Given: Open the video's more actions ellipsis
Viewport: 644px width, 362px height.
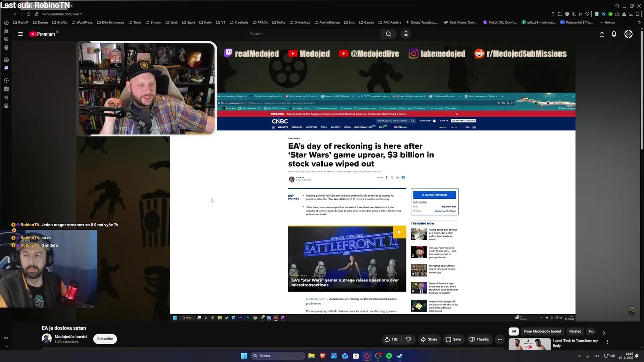Looking at the screenshot, I should point(499,339).
